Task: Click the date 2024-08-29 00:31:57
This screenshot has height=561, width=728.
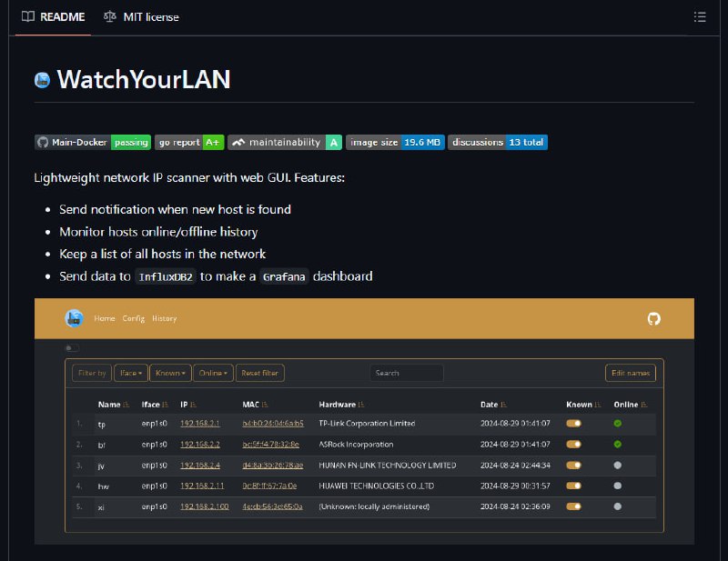Action: 515,486
